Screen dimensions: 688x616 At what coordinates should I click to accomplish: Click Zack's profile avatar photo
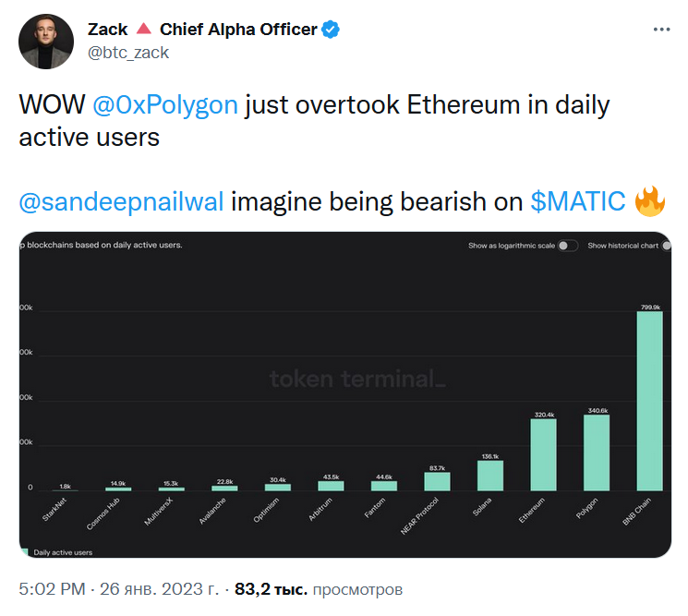(43, 41)
